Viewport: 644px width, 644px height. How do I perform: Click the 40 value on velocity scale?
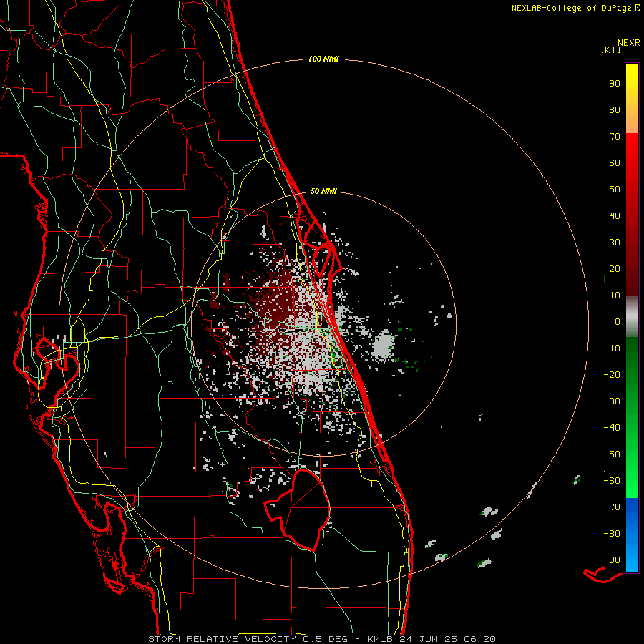click(615, 216)
